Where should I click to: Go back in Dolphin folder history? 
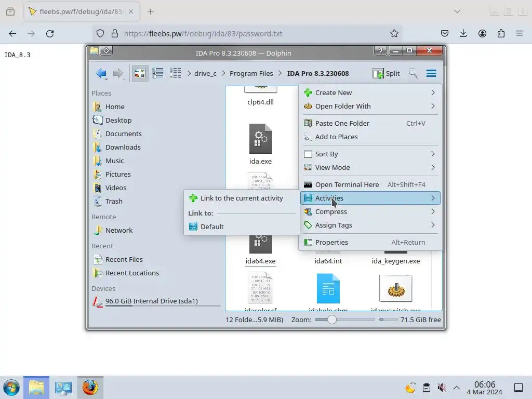coord(101,73)
